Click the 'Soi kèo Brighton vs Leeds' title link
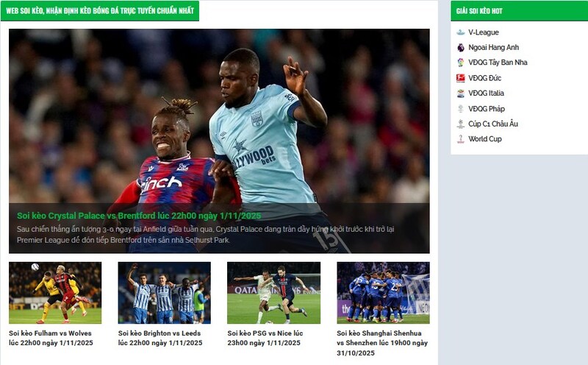Image resolution: width=588 pixels, height=365 pixels. click(160, 339)
